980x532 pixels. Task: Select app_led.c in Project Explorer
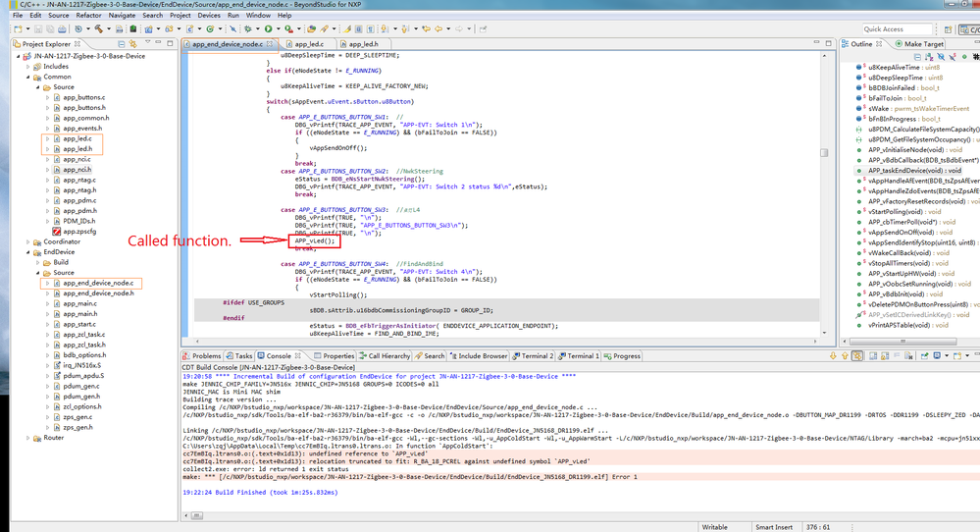pyautogui.click(x=77, y=138)
